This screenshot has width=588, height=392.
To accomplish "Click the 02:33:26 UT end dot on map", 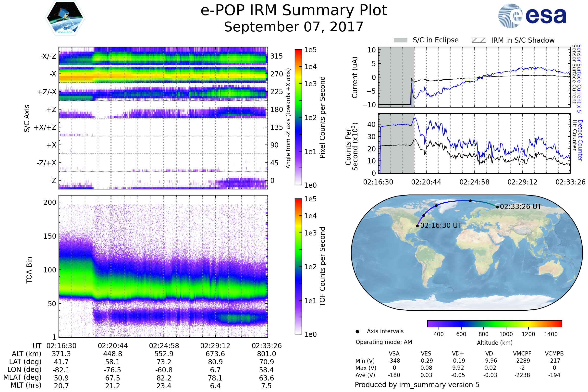I will (x=497, y=207).
